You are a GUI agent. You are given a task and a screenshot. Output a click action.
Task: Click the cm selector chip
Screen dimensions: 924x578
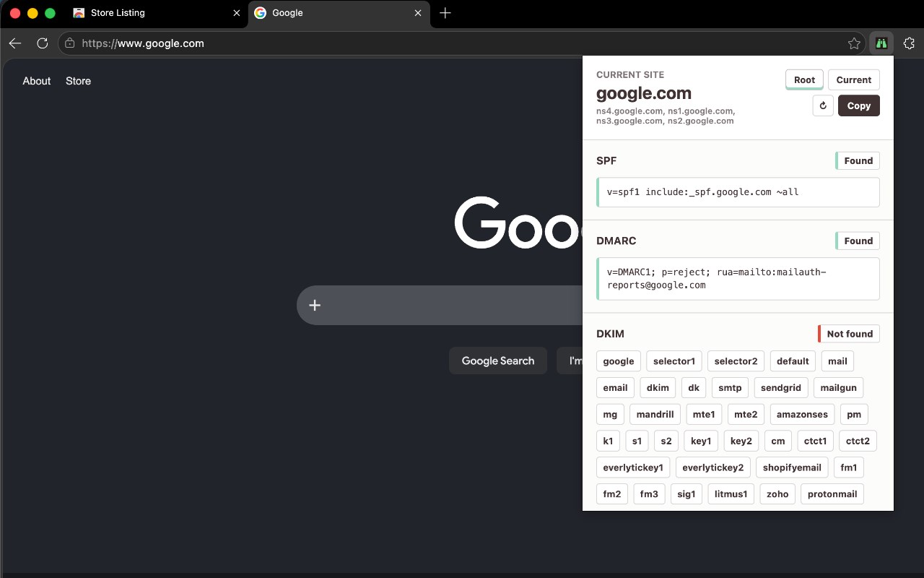click(777, 441)
